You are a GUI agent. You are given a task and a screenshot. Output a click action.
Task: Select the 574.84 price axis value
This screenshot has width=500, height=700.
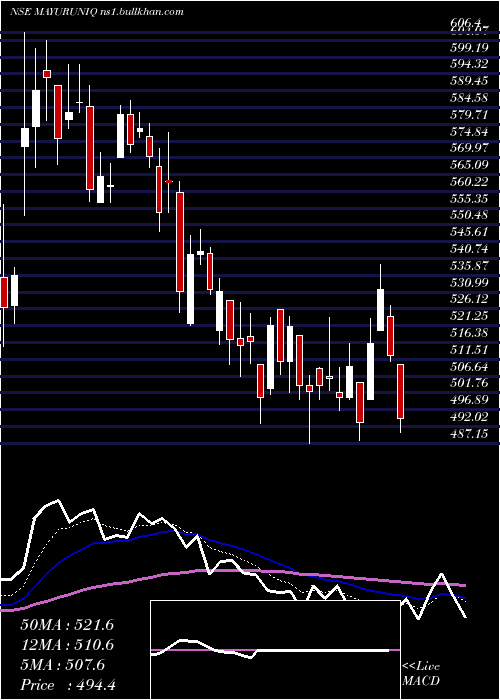(469, 131)
